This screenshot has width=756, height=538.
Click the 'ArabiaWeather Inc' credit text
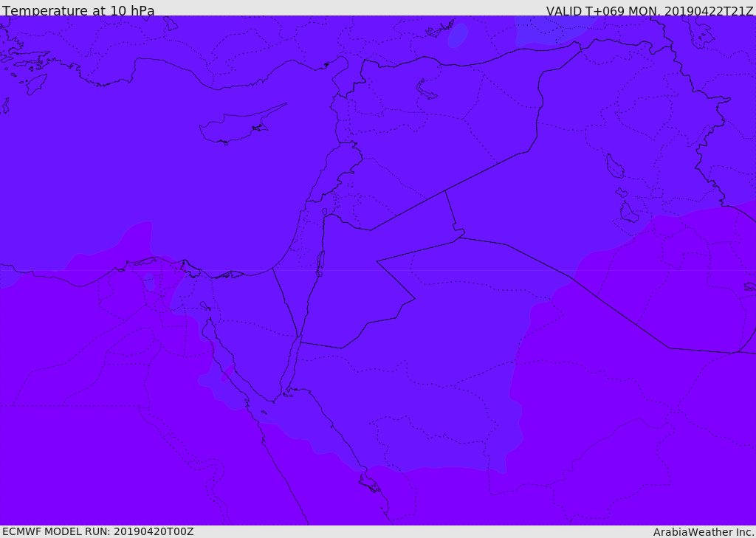pos(703,532)
